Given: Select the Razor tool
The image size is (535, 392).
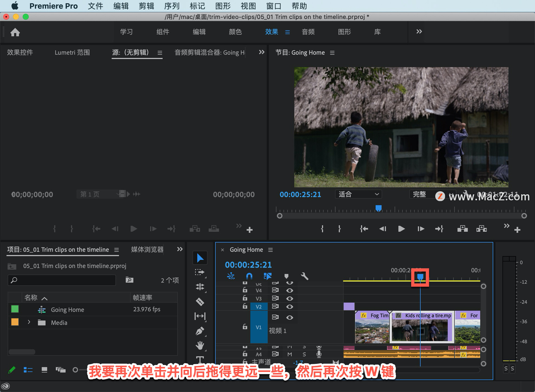Looking at the screenshot, I should (200, 302).
